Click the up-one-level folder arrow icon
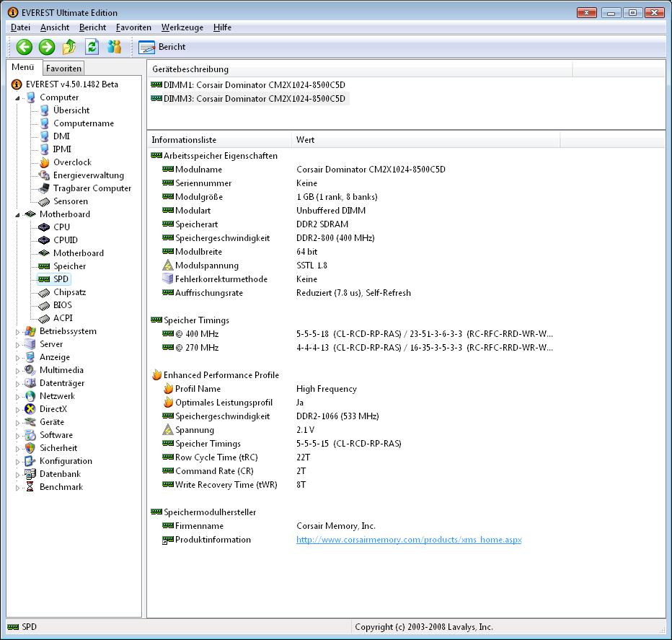 coord(69,47)
